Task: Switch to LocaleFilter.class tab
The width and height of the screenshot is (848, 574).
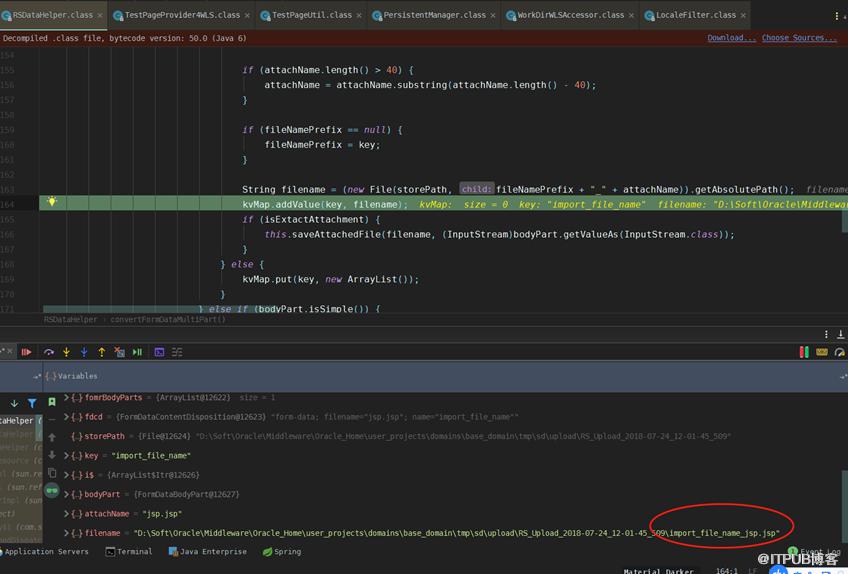Action: point(695,15)
